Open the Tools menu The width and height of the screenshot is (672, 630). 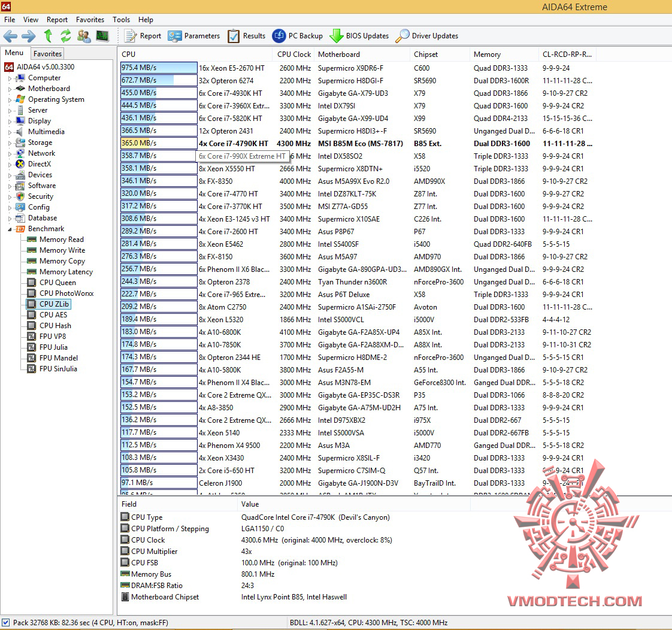tap(122, 20)
